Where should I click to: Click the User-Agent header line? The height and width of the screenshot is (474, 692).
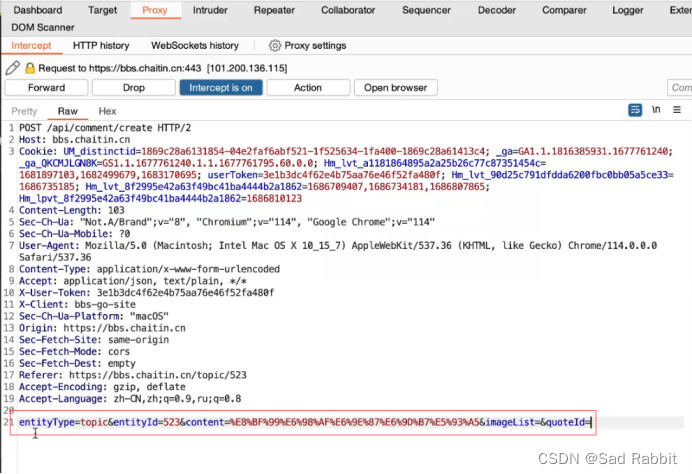(x=338, y=251)
